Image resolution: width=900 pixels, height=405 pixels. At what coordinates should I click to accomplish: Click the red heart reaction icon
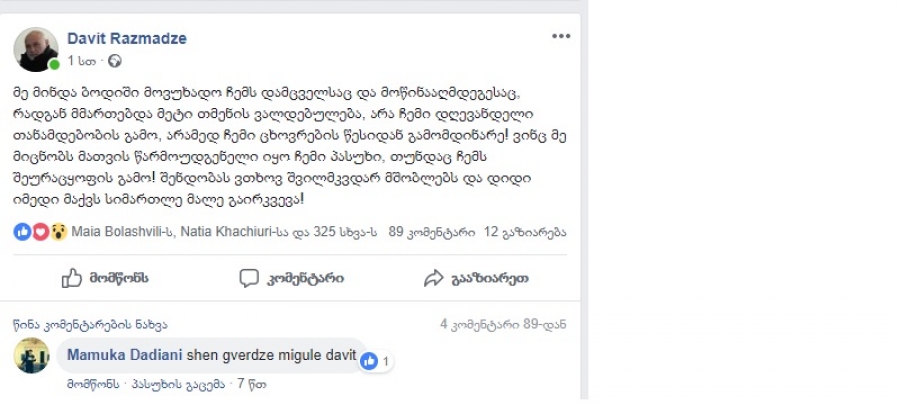[x=40, y=232]
